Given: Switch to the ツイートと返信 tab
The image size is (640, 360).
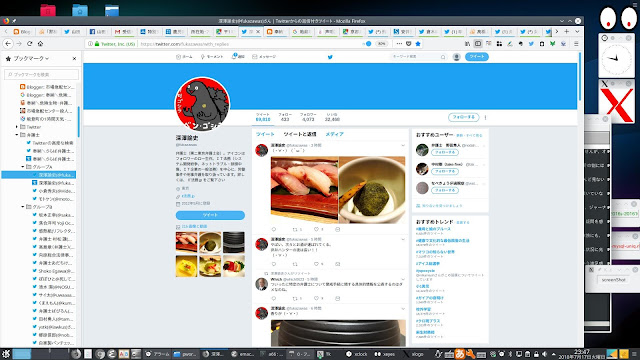Looking at the screenshot, I should coord(300,134).
